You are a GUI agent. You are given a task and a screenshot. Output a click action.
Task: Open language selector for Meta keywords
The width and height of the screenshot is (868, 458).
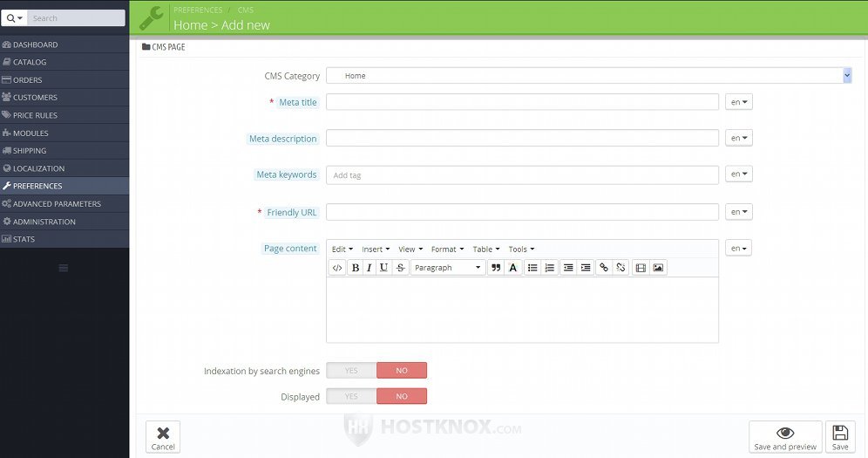738,174
